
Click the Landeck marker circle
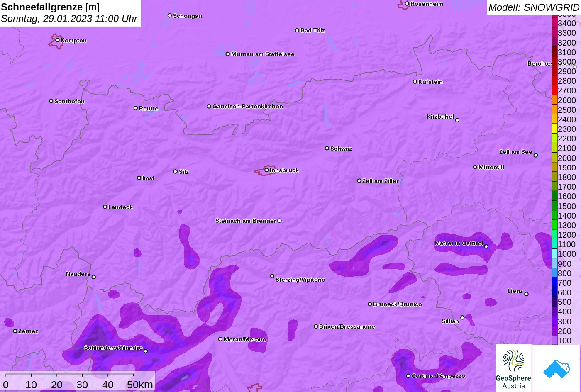105,207
